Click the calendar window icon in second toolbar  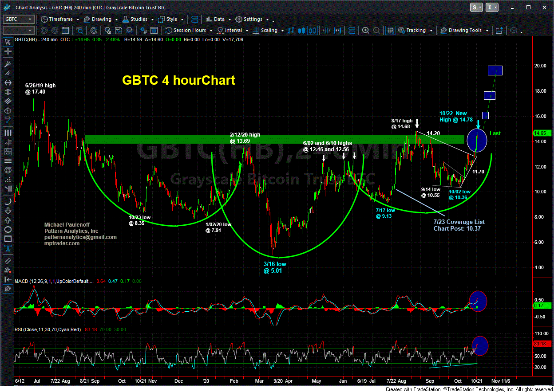tap(65, 30)
